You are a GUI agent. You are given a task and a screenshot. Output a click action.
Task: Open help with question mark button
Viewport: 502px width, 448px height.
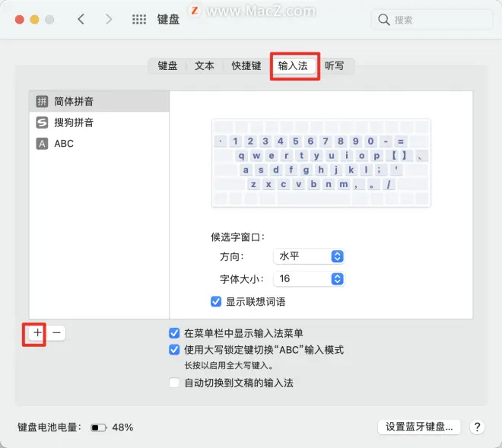[x=477, y=427]
